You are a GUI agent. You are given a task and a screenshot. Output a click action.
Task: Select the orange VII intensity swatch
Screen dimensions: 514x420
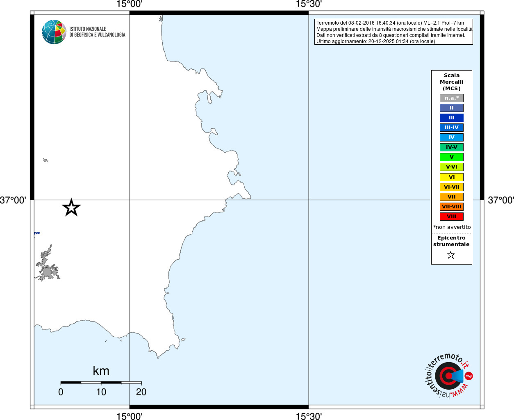[452, 197]
